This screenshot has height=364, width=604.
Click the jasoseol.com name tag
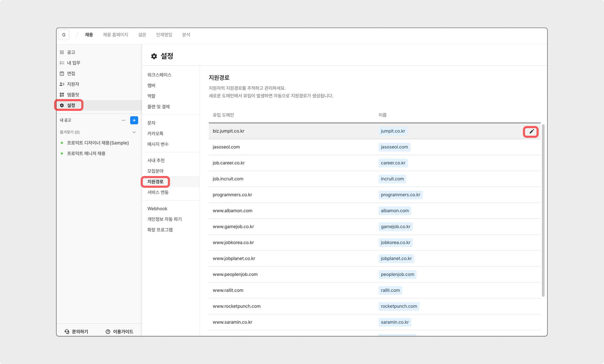tap(394, 147)
